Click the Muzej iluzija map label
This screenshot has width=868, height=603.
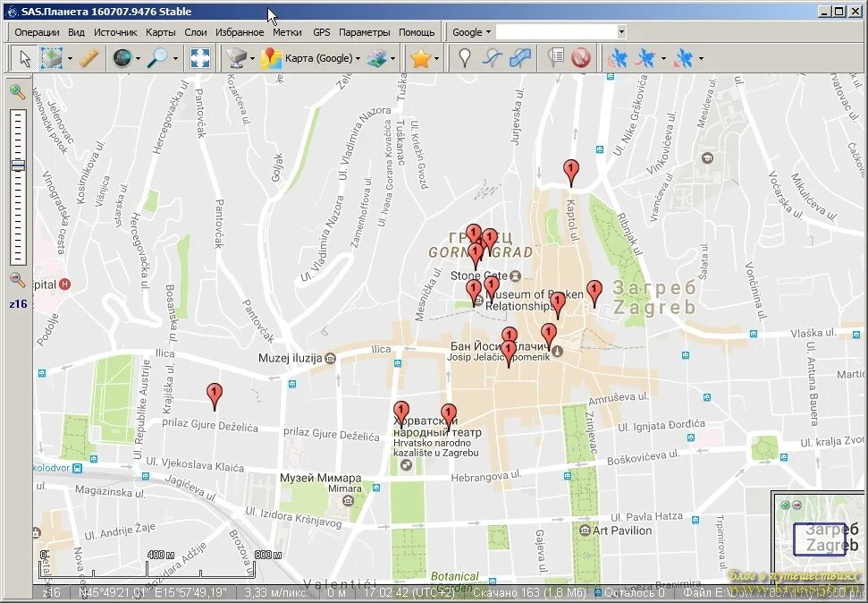click(290, 358)
